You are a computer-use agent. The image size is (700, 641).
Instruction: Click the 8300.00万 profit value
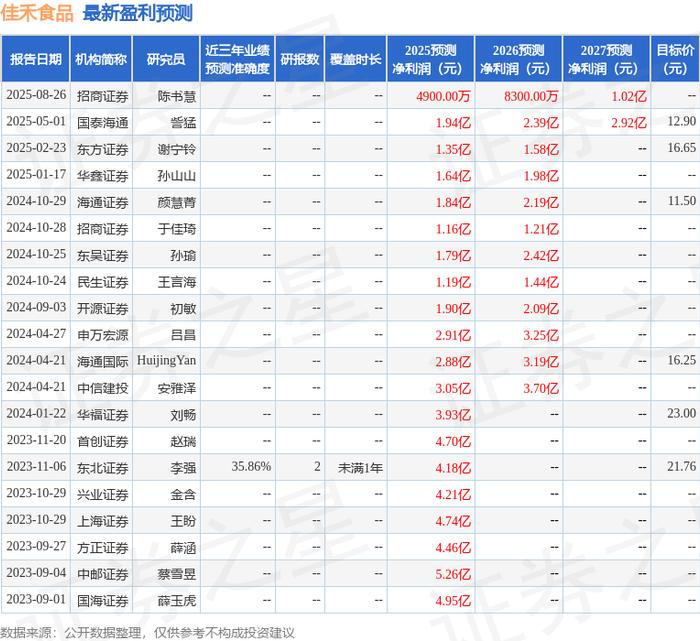point(531,96)
